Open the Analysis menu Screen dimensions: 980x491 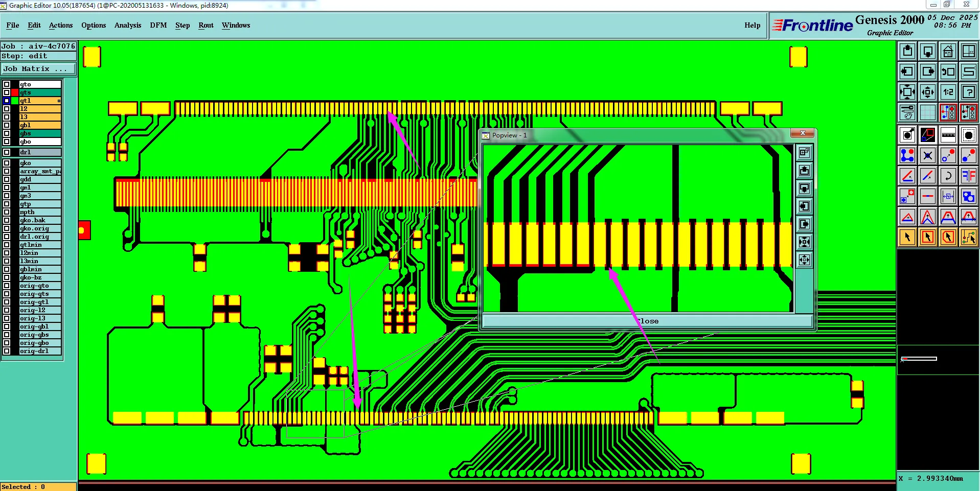click(128, 25)
